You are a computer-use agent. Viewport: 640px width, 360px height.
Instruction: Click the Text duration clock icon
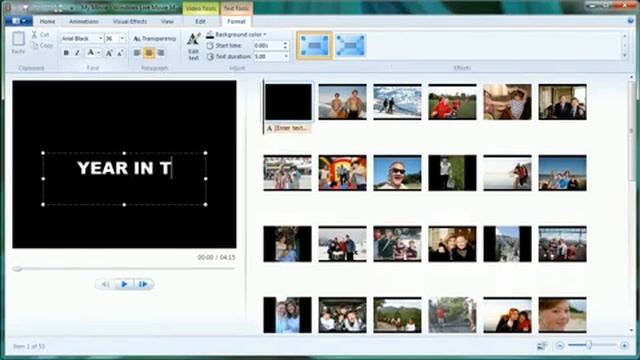[x=210, y=57]
